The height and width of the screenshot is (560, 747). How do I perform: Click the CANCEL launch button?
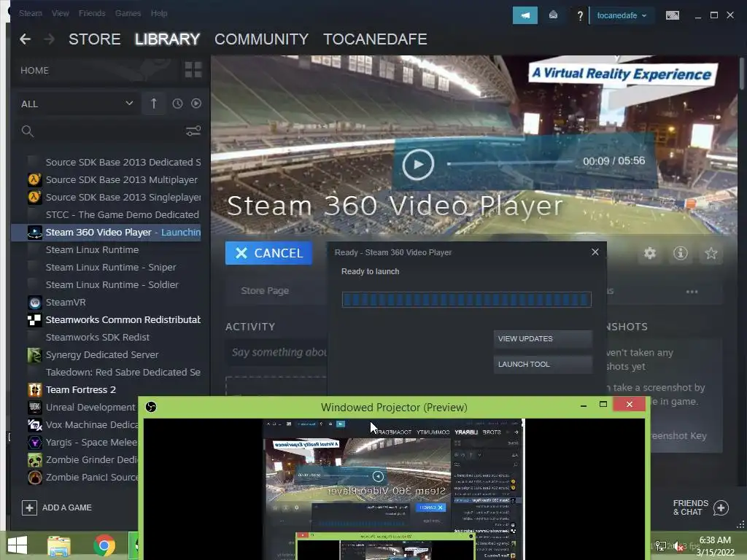268,253
